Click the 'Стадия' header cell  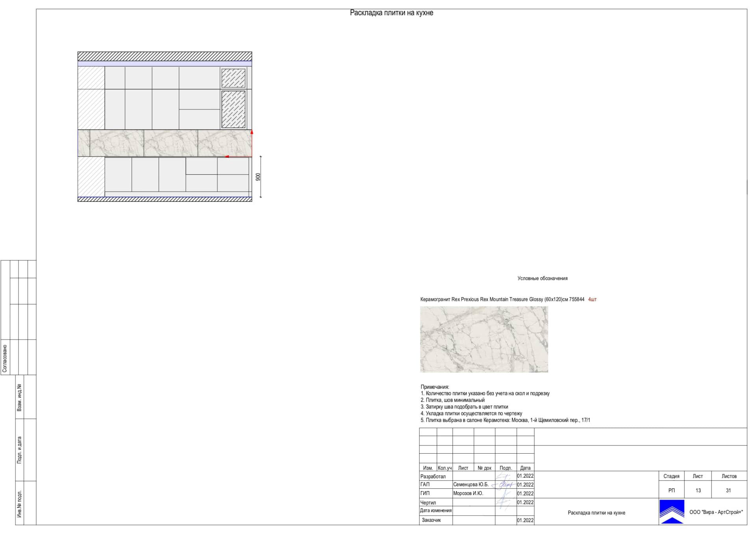pyautogui.click(x=671, y=476)
